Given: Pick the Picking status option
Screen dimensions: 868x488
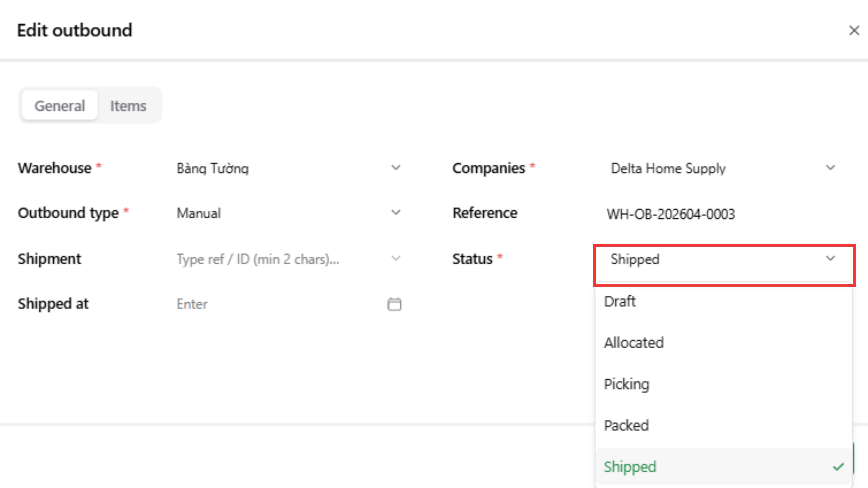Looking at the screenshot, I should pos(626,384).
